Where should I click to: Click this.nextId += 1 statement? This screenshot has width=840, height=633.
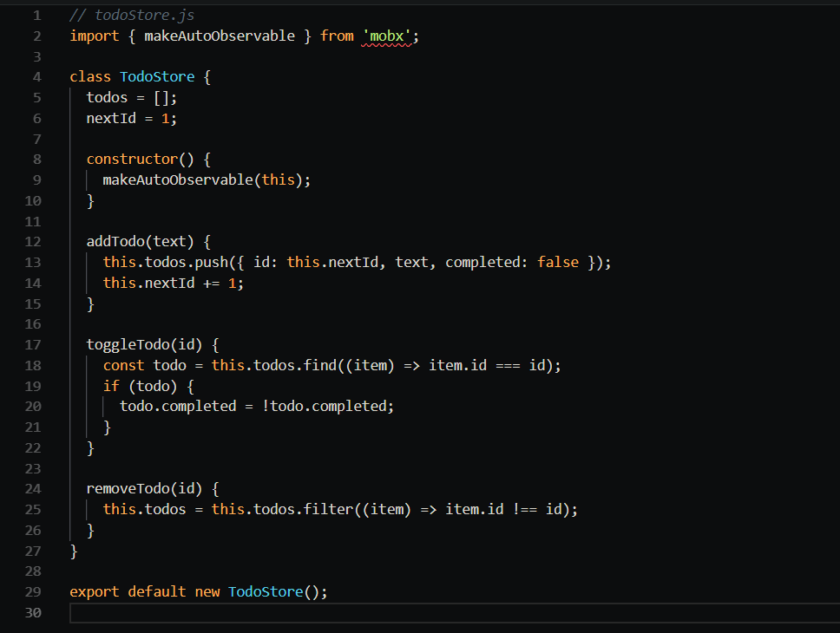pos(173,283)
